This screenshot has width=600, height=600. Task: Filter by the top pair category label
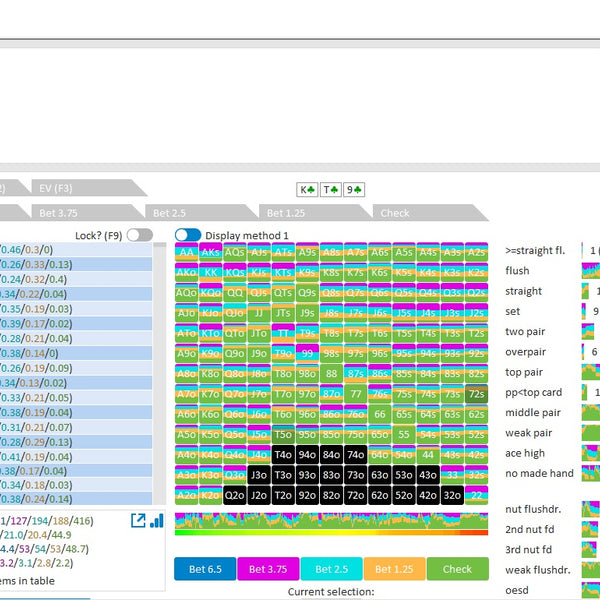(x=524, y=372)
